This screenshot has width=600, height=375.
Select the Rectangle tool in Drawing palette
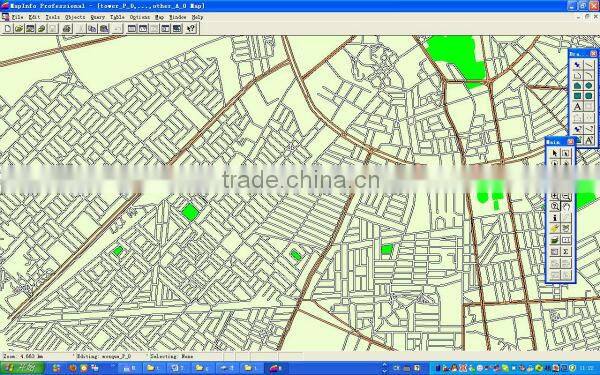click(577, 96)
